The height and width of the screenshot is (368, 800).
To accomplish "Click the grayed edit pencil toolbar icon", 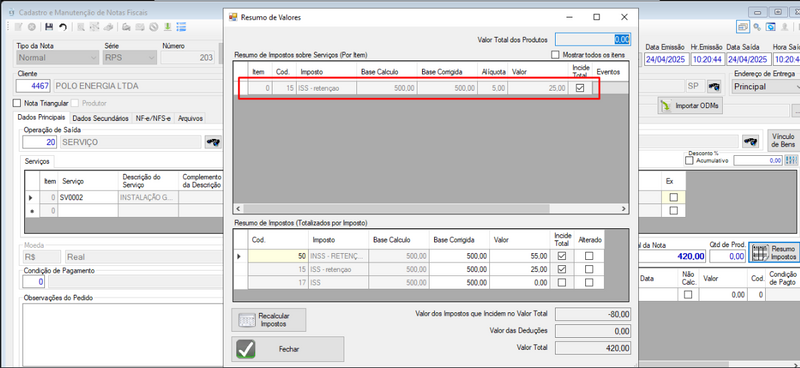I will 18,27.
